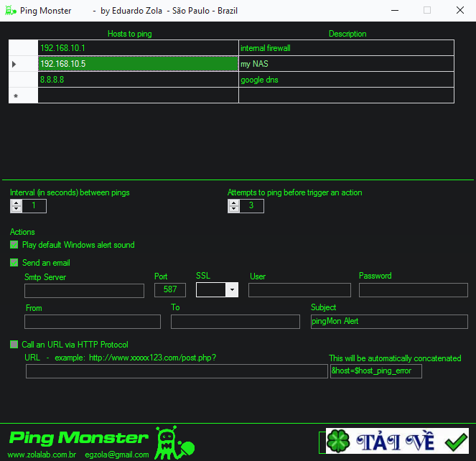Close the Ping Monster window
Screen dimensions: 476x461
[460, 10]
